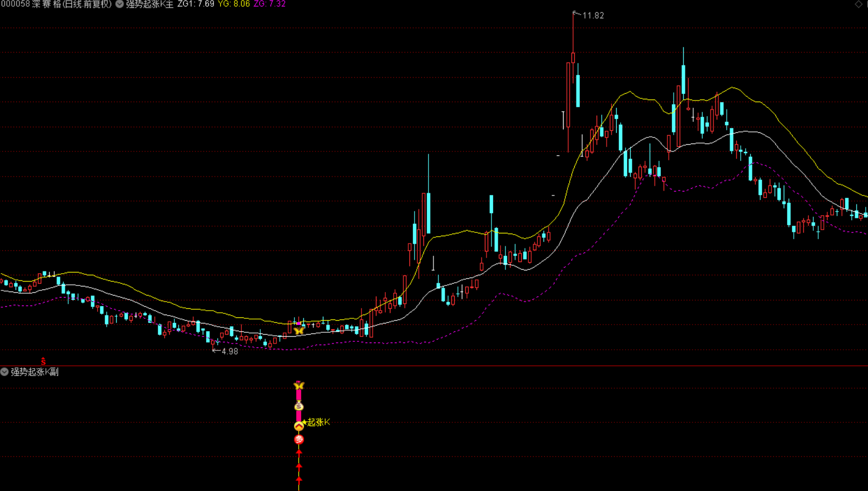Image resolution: width=868 pixels, height=491 pixels.
Task: Click the yellow 起涨K signal label
Action: coord(318,422)
